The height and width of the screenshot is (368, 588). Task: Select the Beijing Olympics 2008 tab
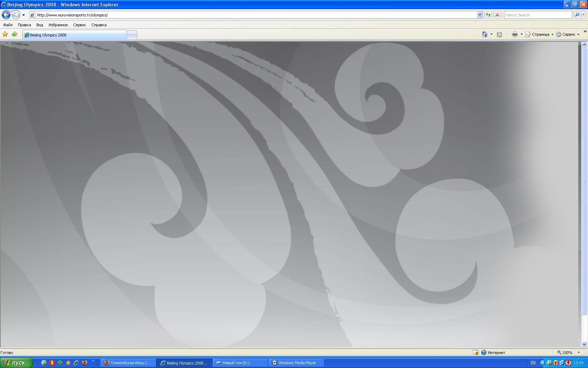coord(75,35)
